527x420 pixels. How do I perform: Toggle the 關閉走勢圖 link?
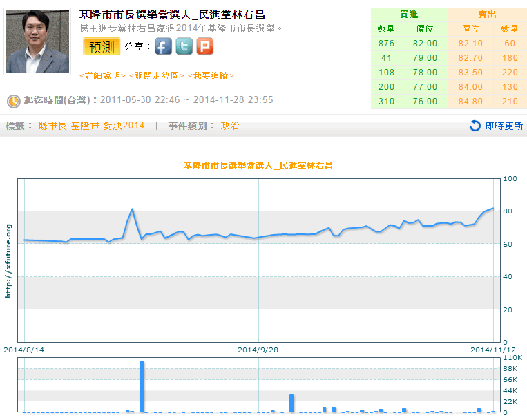pos(157,76)
